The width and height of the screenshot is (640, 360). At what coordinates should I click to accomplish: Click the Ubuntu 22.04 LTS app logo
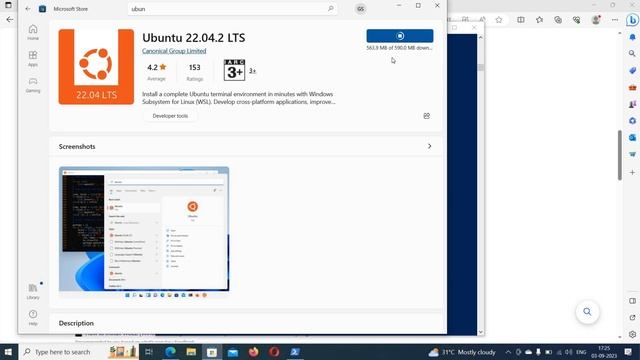(x=96, y=67)
